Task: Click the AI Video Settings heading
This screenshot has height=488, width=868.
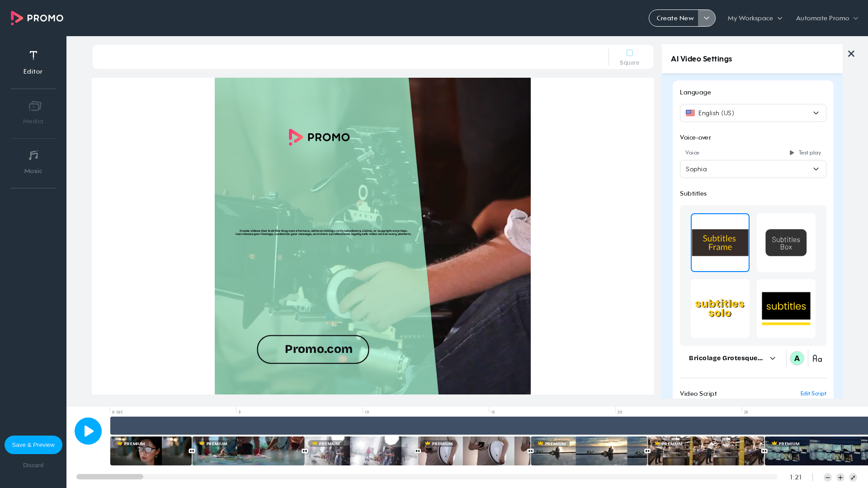Action: [701, 59]
